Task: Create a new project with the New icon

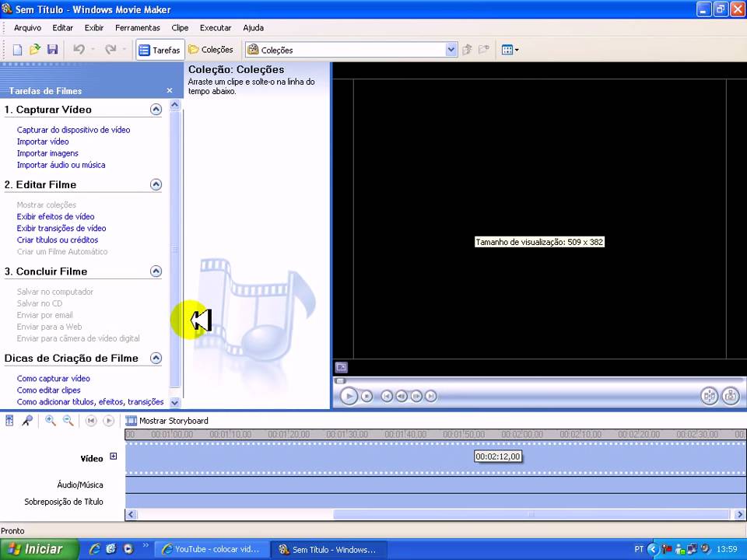Action: (17, 50)
